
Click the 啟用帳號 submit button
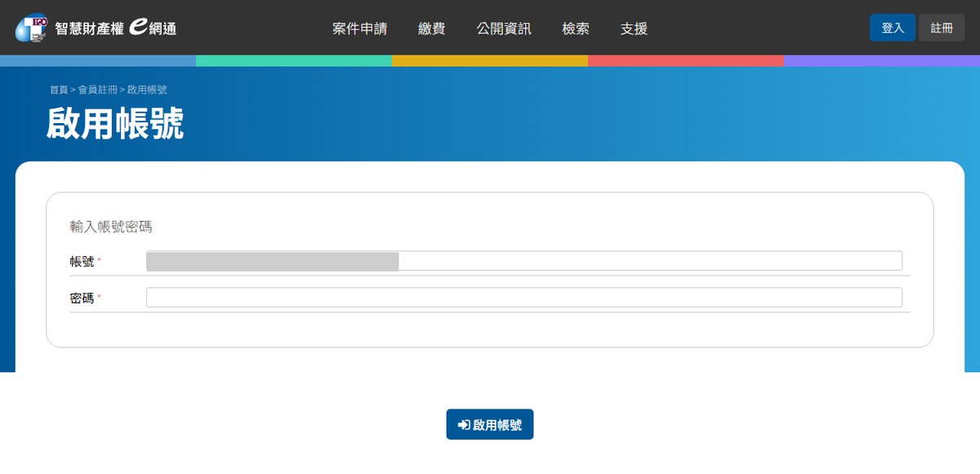point(490,424)
